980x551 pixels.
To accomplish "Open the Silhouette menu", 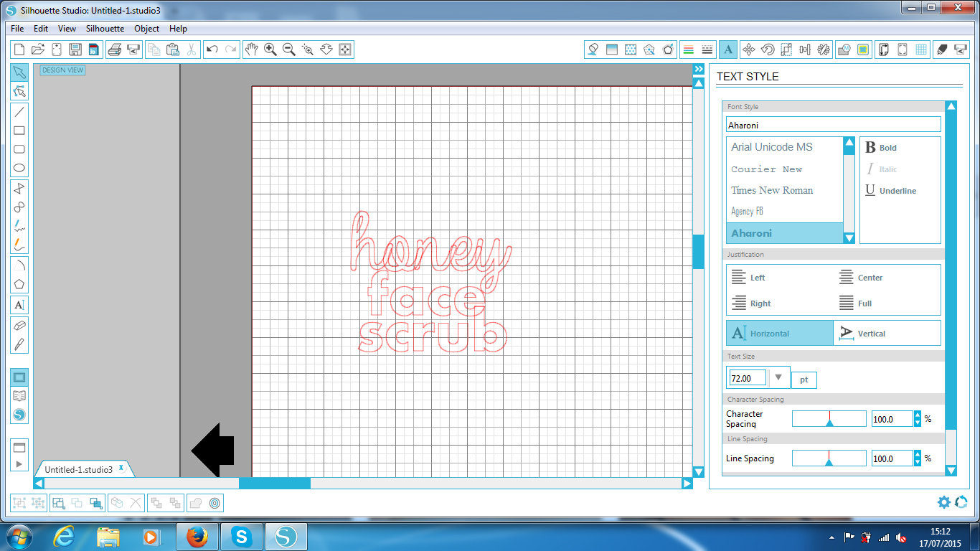I will click(105, 29).
